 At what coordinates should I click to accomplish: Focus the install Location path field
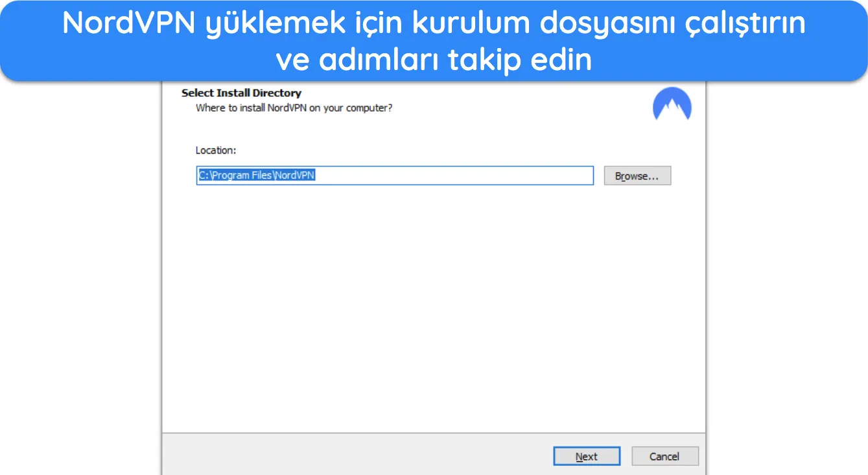pos(395,176)
